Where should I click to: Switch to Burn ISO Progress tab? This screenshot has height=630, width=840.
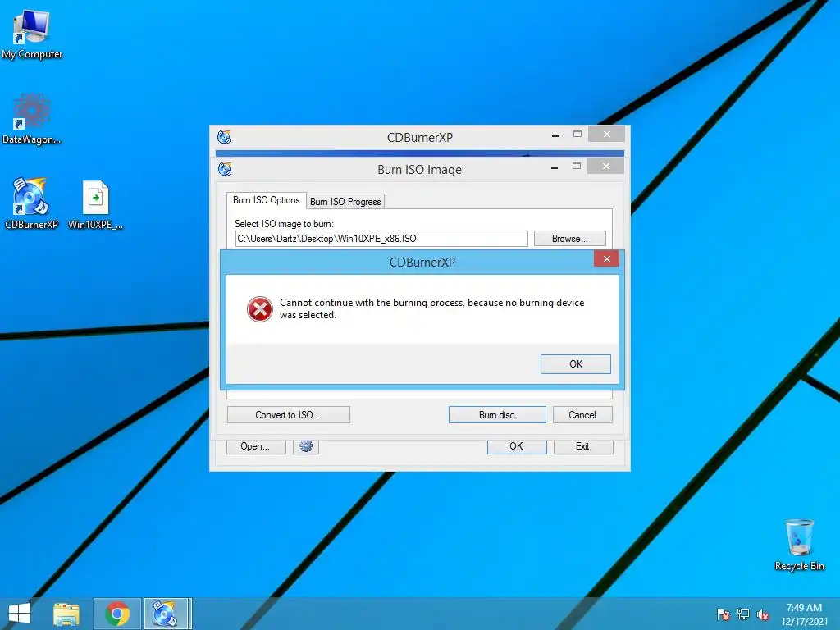click(345, 202)
